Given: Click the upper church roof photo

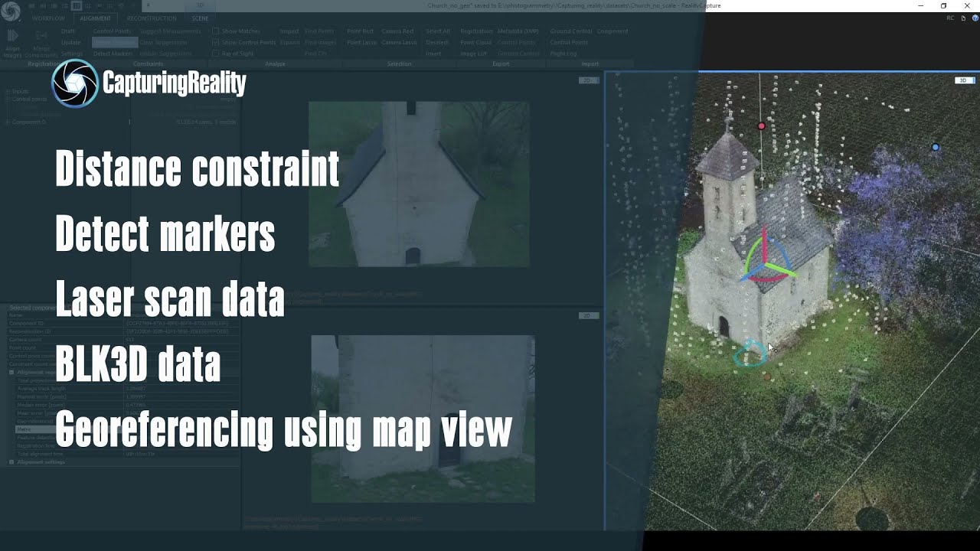Looking at the screenshot, I should coord(419,184).
